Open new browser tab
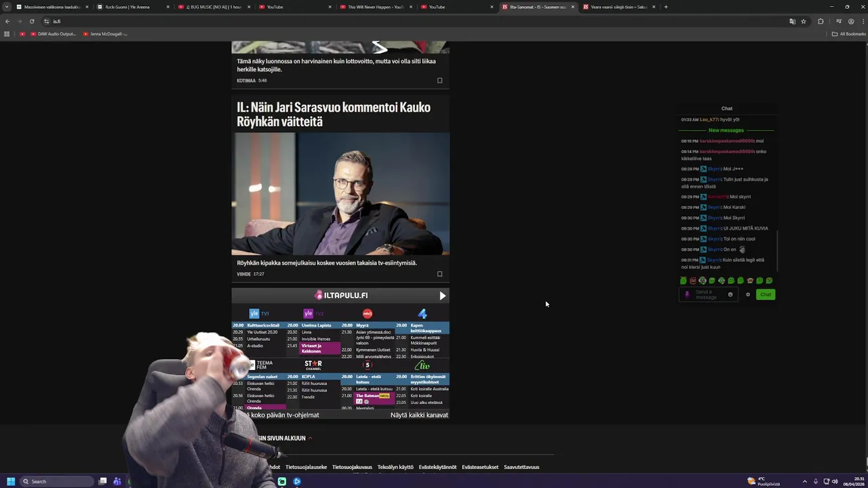This screenshot has width=868, height=488. 666,7
